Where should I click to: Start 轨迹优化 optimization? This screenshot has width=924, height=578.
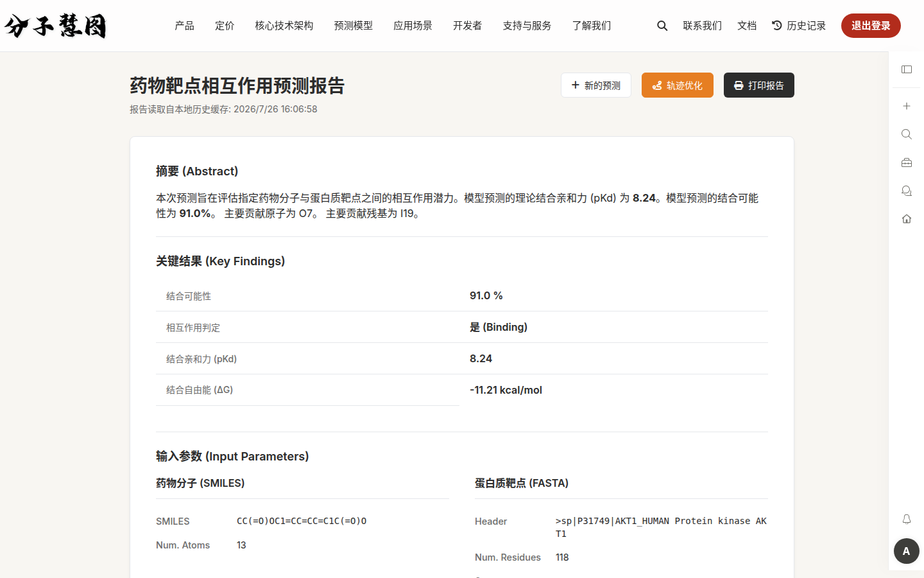coord(678,85)
